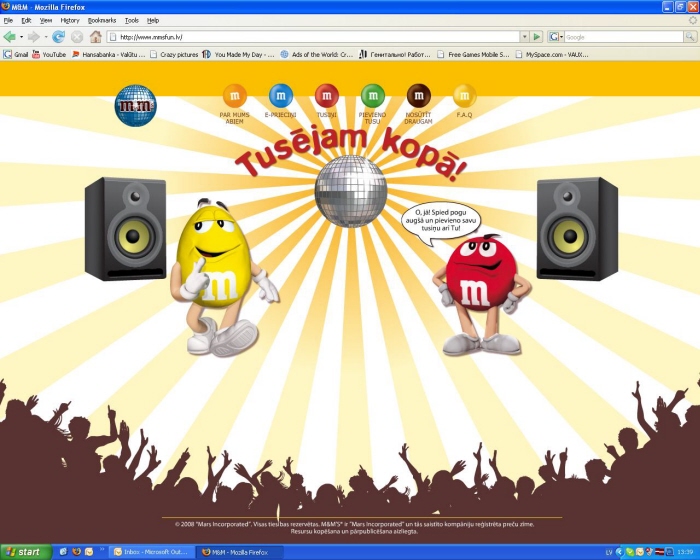This screenshot has height=560, width=700.
Task: Click the red M&M speech bubble
Action: pos(441,222)
